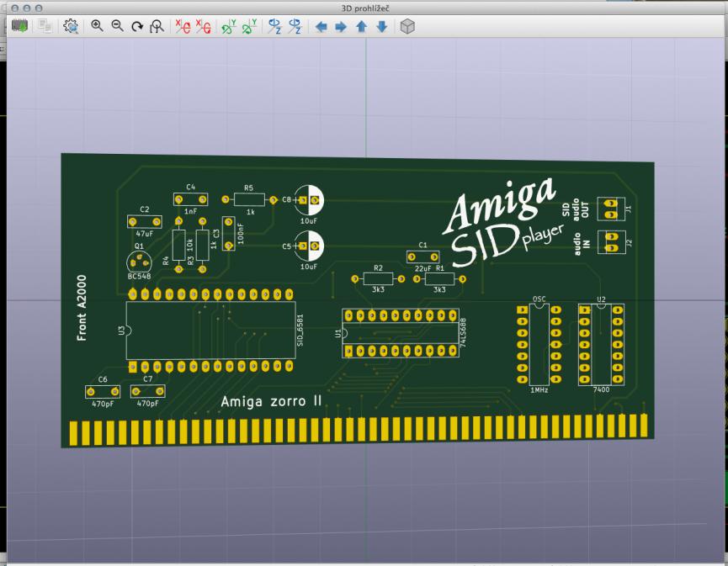This screenshot has height=566, width=728.
Task: Redraw the 3D view
Action: click(x=136, y=27)
